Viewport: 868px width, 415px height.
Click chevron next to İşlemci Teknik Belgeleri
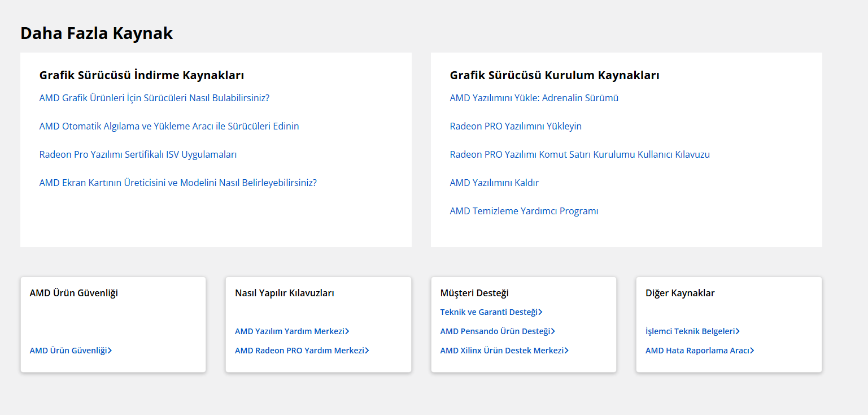point(738,331)
